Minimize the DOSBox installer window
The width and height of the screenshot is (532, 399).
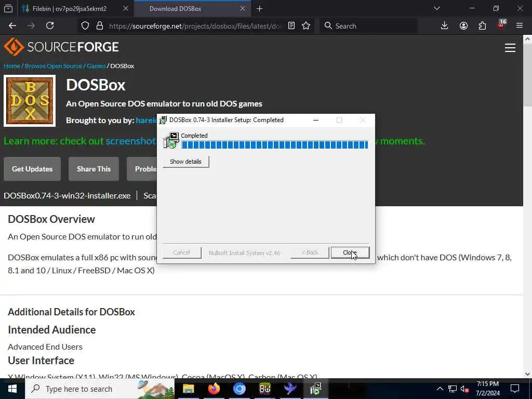(315, 120)
